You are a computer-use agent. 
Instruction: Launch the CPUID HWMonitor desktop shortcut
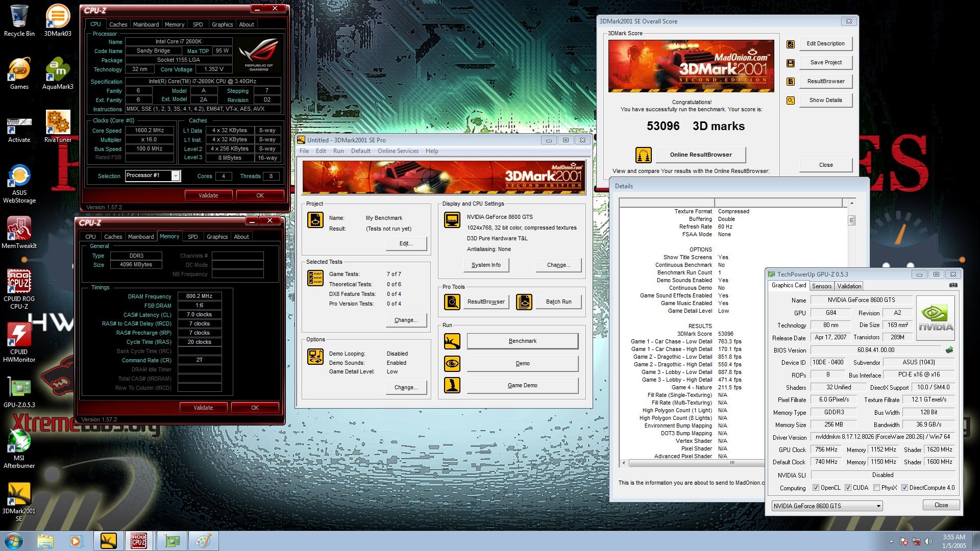(x=19, y=343)
